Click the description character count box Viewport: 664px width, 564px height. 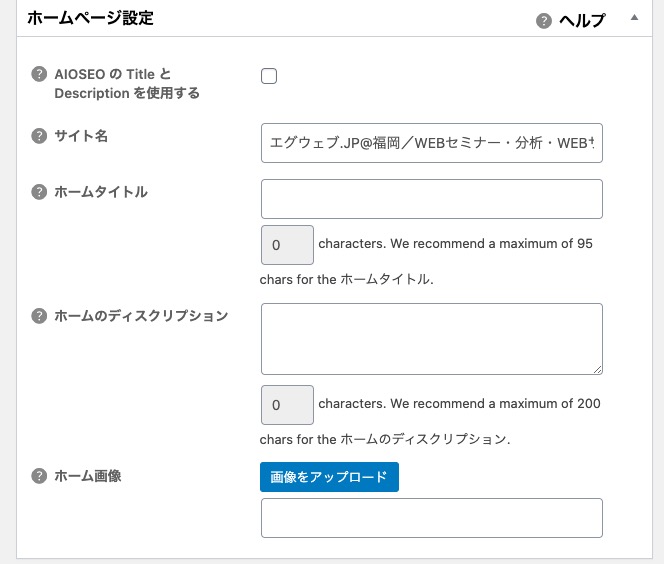pyautogui.click(x=286, y=405)
